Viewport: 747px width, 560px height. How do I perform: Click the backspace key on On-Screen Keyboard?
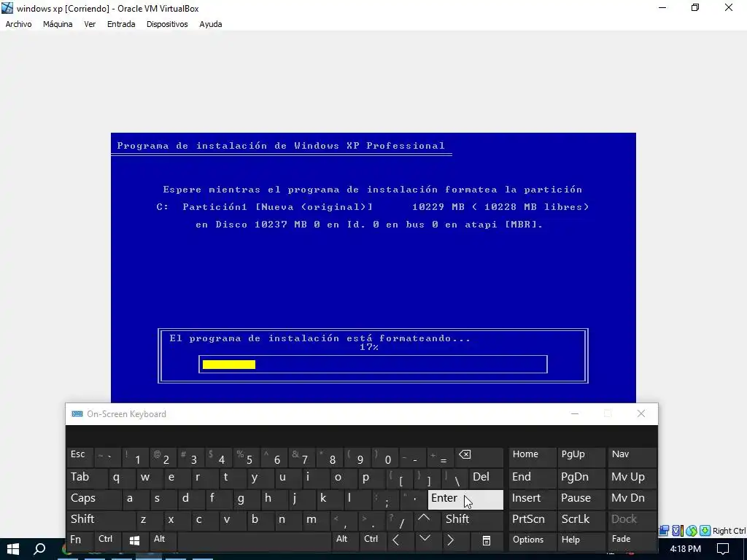click(x=479, y=456)
